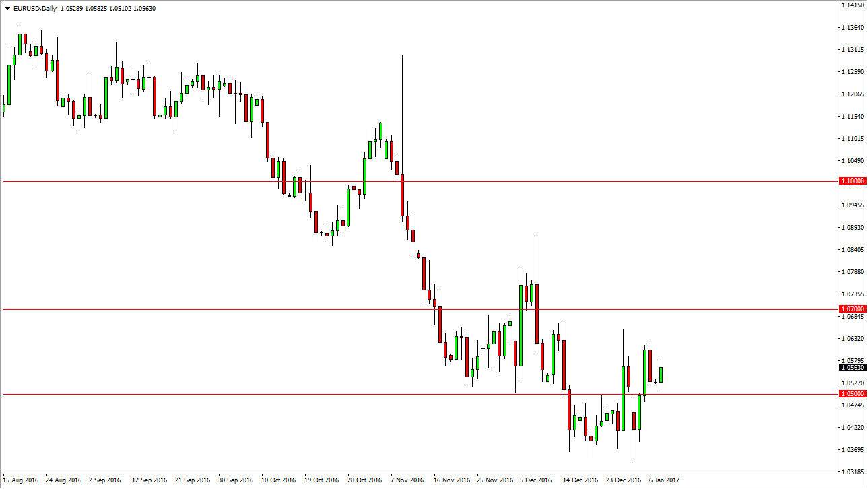This screenshot has height=489, width=868.
Task: Select the 1.07000 red price level label
Action: click(x=852, y=308)
